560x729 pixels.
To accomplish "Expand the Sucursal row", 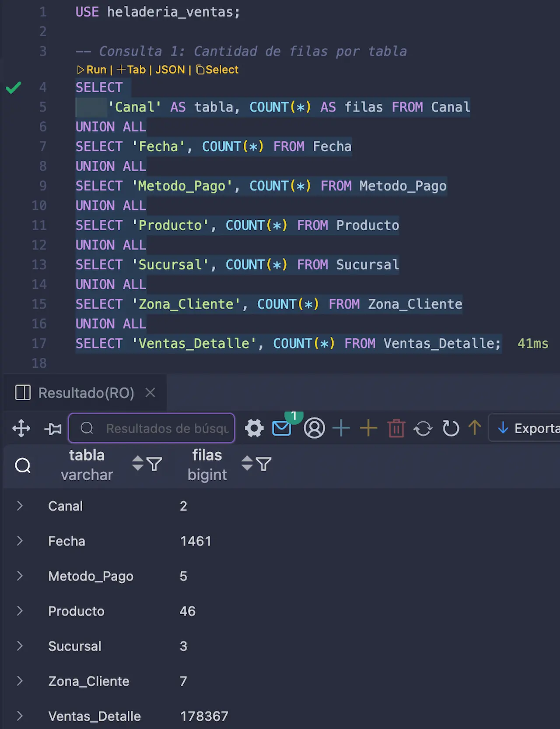I will [20, 646].
